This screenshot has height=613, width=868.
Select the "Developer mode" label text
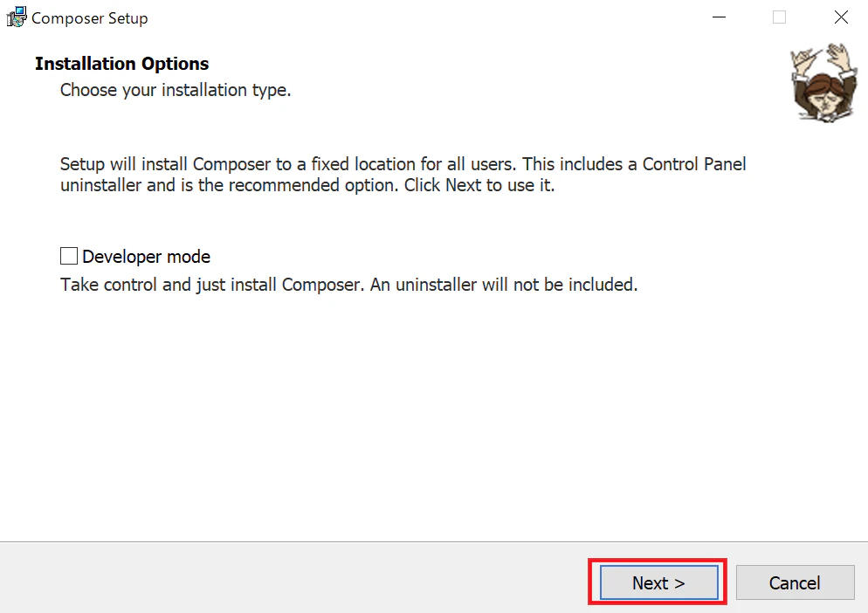145,256
